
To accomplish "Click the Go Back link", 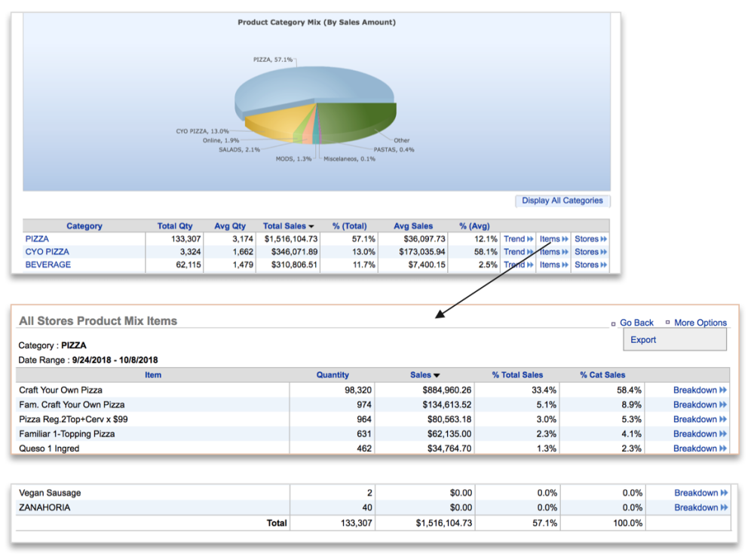I will click(x=636, y=323).
